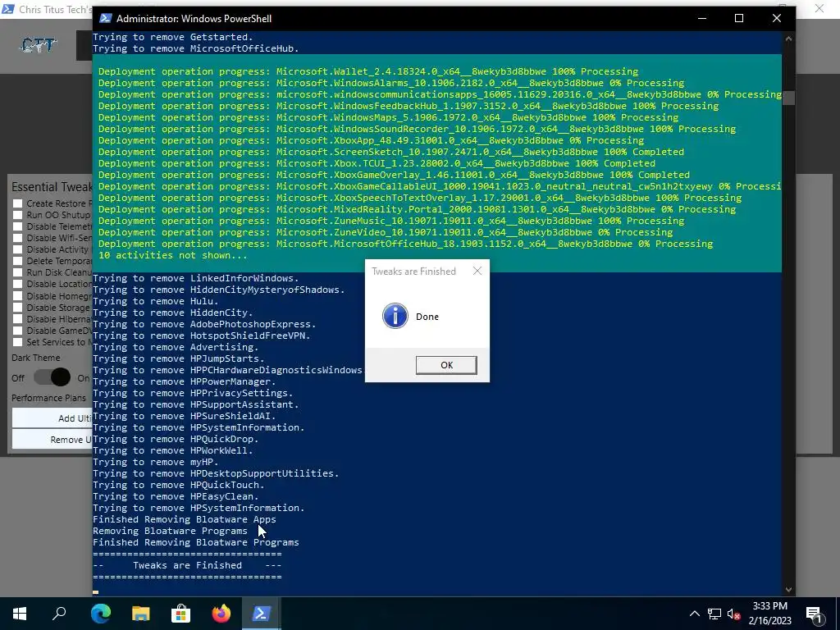Viewport: 840px width, 630px height.
Task: Click the muted volume tray icon
Action: (x=733, y=614)
